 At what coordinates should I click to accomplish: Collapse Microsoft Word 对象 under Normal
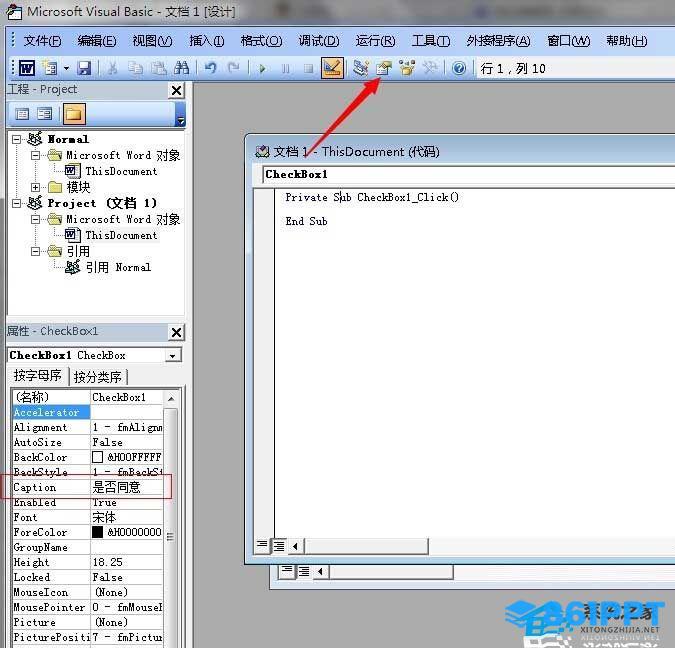(36, 155)
